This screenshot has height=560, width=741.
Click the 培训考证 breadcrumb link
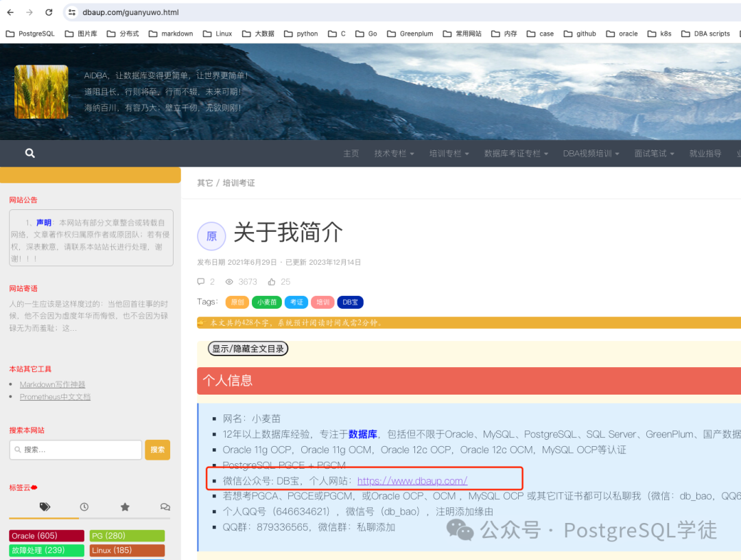239,183
